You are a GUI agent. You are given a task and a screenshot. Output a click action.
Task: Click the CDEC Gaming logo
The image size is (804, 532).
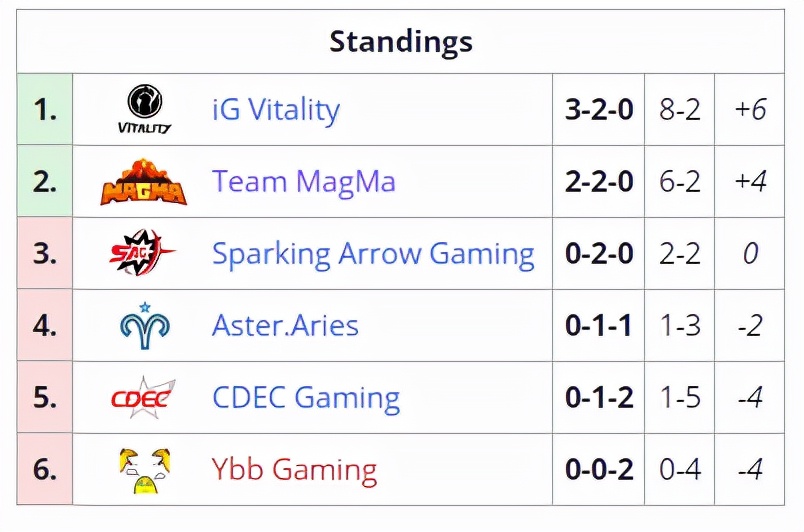click(143, 397)
